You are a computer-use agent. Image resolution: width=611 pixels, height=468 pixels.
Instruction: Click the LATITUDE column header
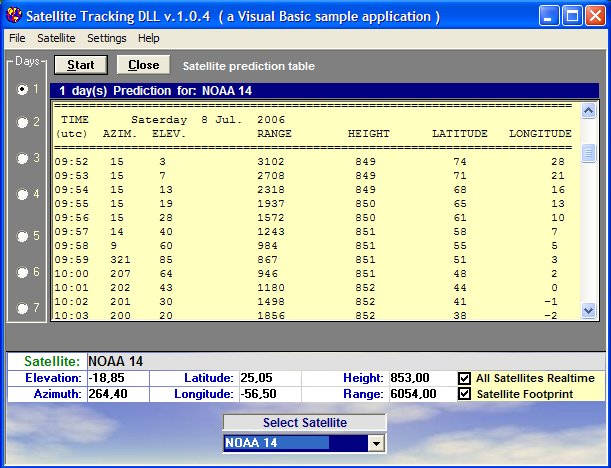coord(460,134)
